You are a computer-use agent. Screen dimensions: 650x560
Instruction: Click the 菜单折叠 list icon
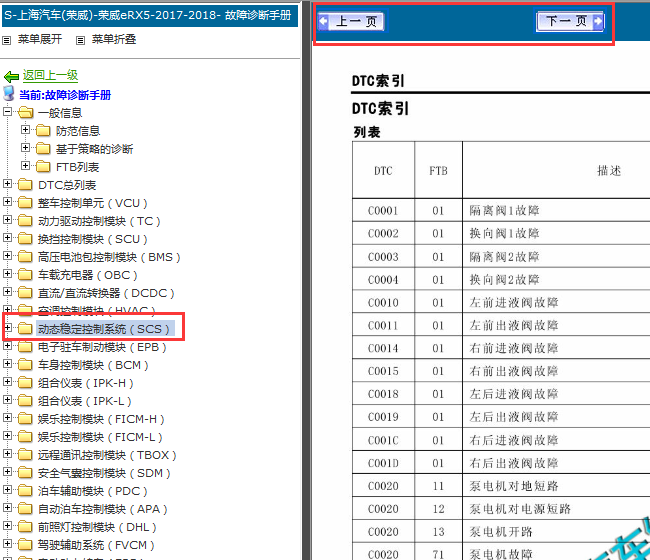coord(80,40)
